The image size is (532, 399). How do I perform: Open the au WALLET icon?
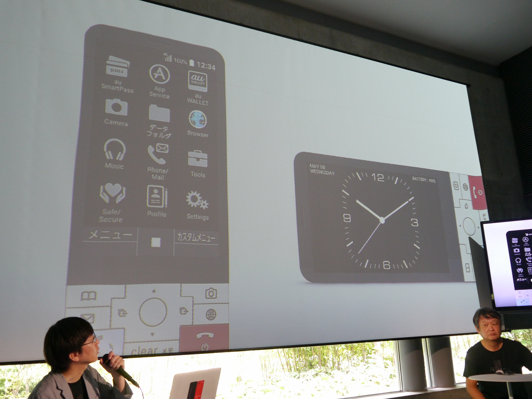coord(197,81)
